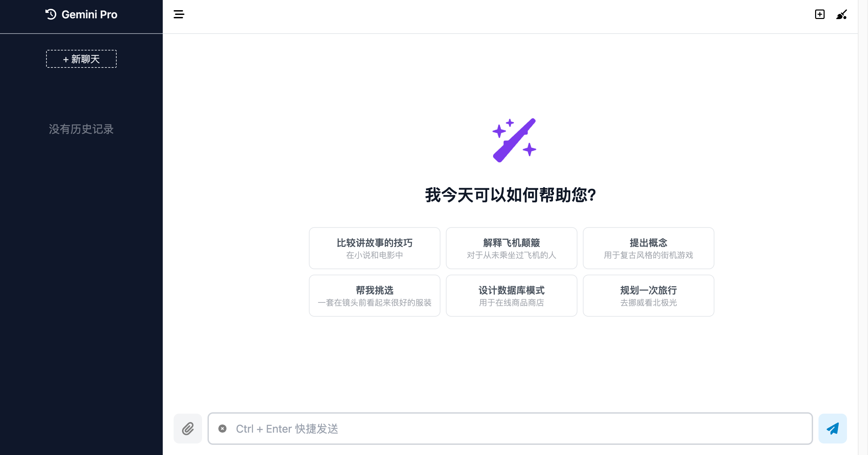
Task: Click the new chat plus-square icon
Action: pyautogui.click(x=820, y=14)
